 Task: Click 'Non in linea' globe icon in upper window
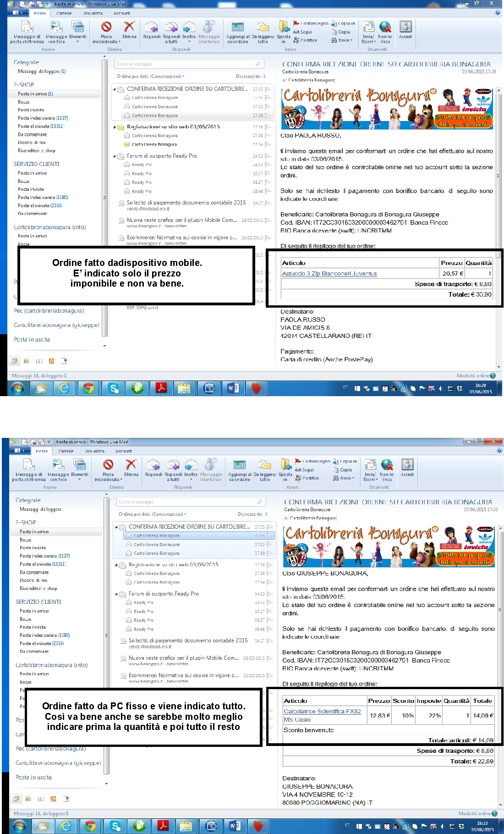click(385, 27)
